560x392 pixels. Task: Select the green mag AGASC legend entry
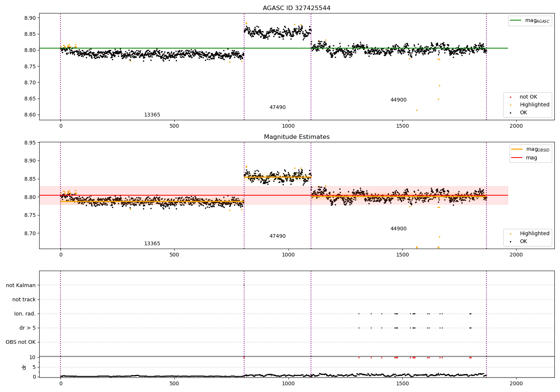coord(530,21)
